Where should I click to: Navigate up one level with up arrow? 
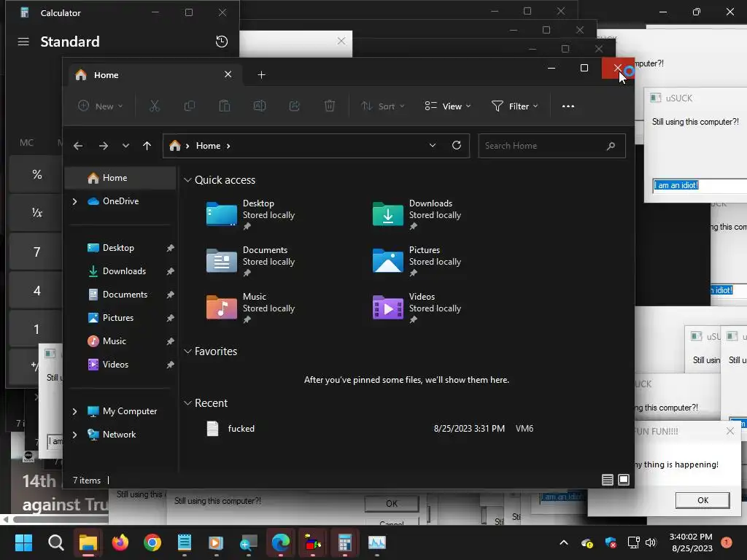pyautogui.click(x=147, y=146)
